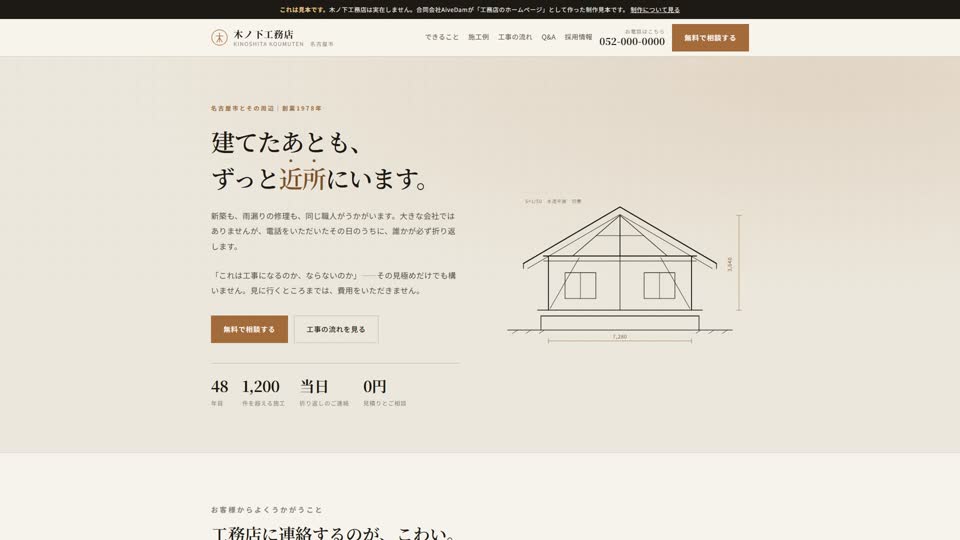The height and width of the screenshot is (540, 960).
Task: Click the これは見本です。 notice text
Action: (x=304, y=10)
